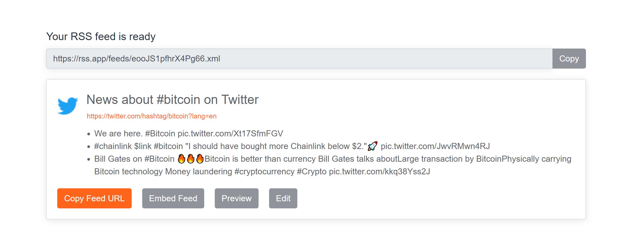
Task: Select the rss.app feed URL field
Action: coord(299,59)
